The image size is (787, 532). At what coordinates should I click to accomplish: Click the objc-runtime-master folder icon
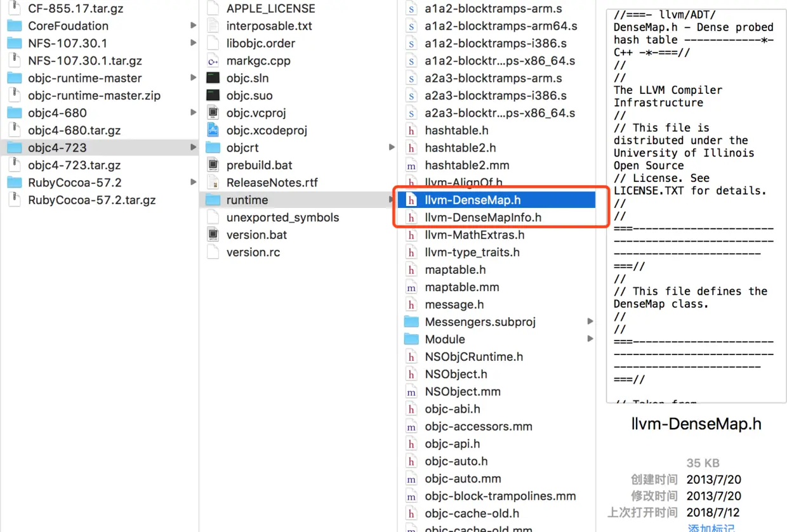[14, 78]
